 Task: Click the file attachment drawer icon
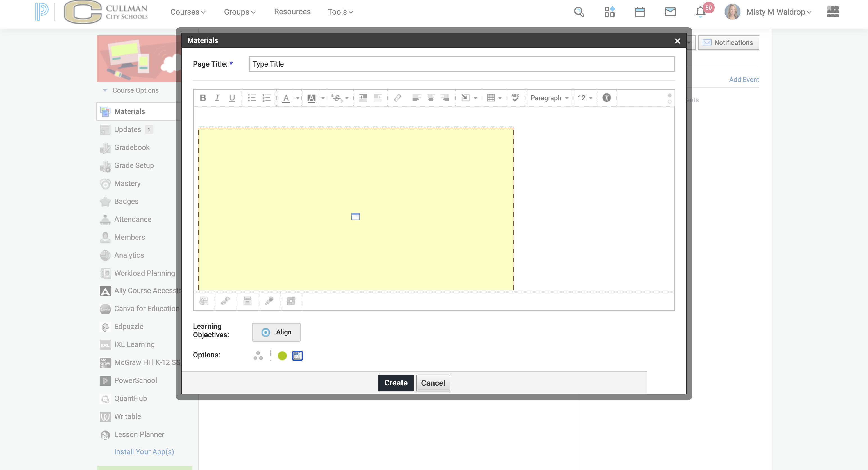point(247,301)
